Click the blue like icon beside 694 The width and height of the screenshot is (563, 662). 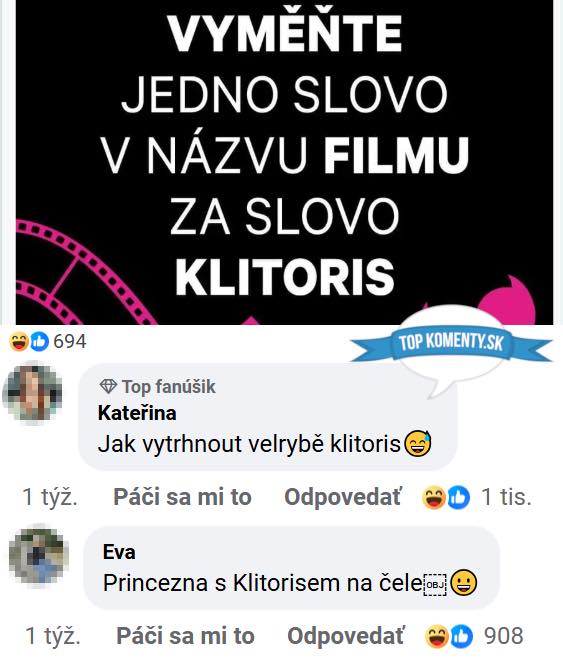point(39,342)
